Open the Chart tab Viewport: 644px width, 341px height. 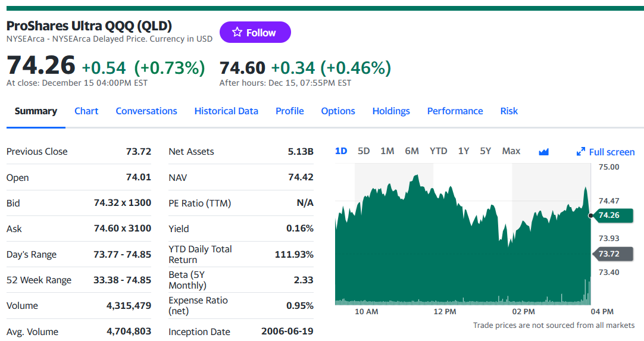point(86,111)
